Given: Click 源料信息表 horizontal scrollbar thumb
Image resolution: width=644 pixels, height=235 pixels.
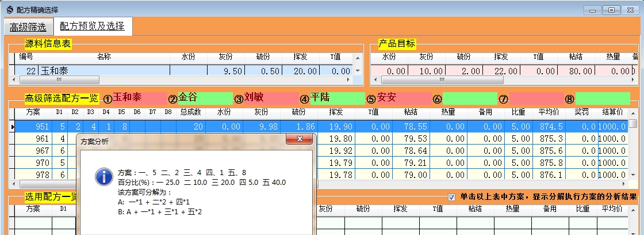Looking at the screenshot, I should tap(59, 80).
